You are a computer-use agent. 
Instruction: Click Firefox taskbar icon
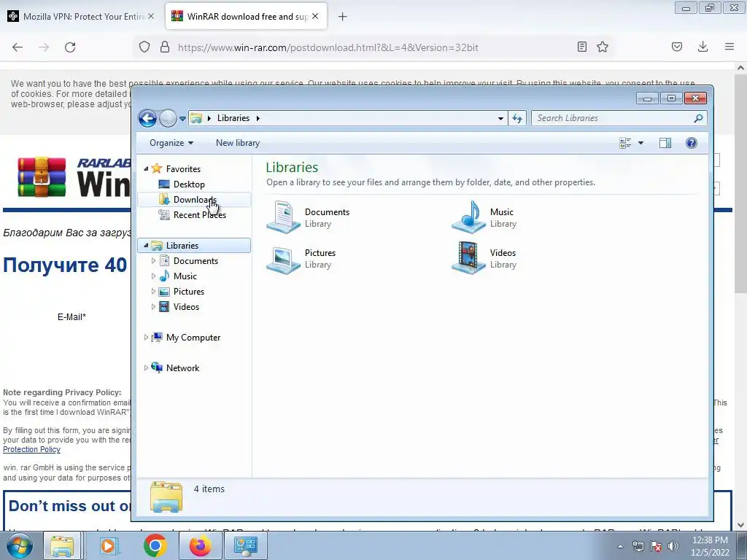point(200,545)
